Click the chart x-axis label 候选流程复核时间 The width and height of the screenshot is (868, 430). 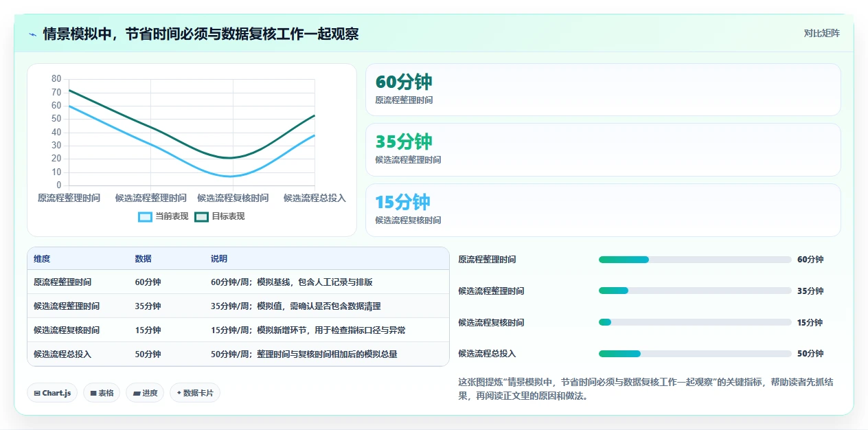click(233, 198)
